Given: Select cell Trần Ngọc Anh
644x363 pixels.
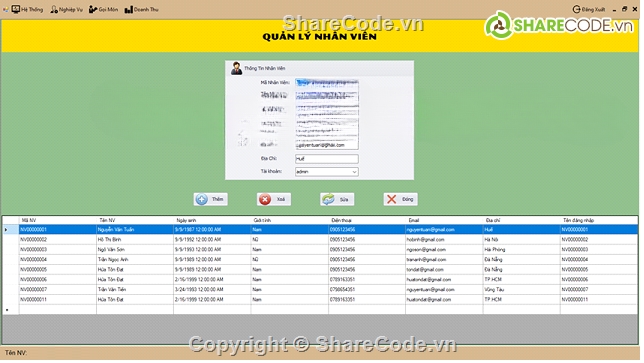Looking at the screenshot, I should (136, 261).
